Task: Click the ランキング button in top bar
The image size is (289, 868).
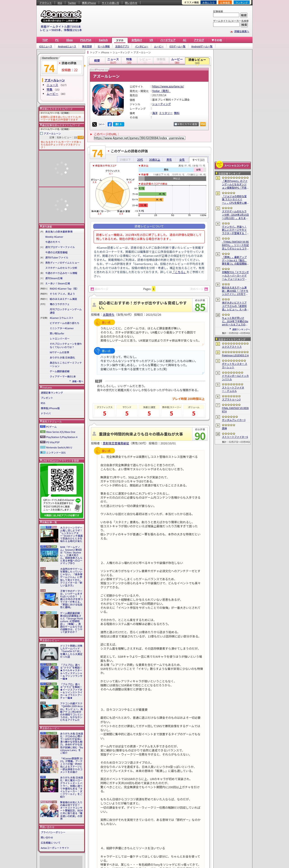Action: 242,2
